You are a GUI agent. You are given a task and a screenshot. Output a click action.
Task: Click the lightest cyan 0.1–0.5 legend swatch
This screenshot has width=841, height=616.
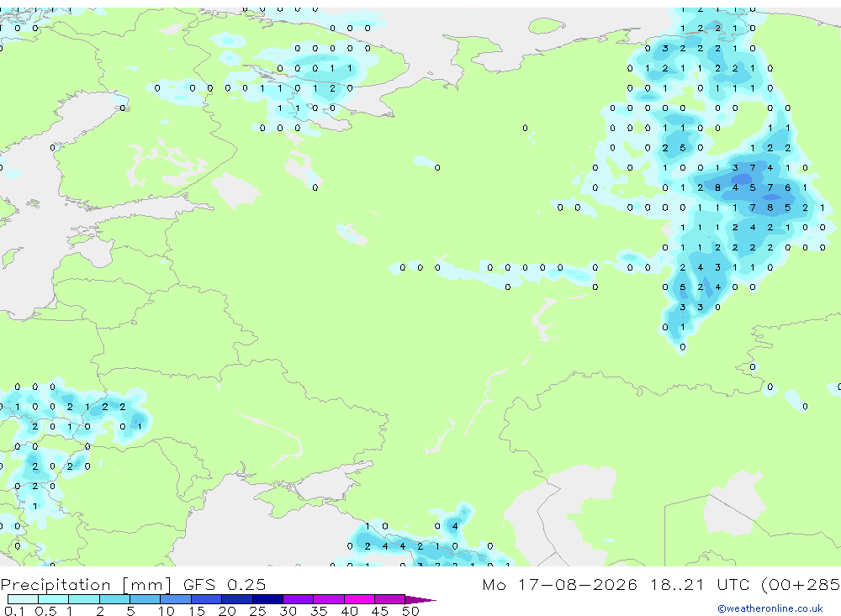23,599
